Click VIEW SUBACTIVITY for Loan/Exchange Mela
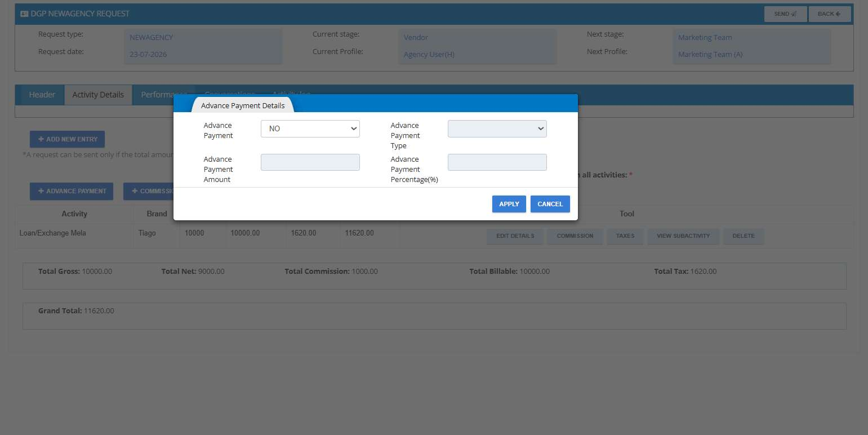The image size is (868, 435). pos(683,236)
